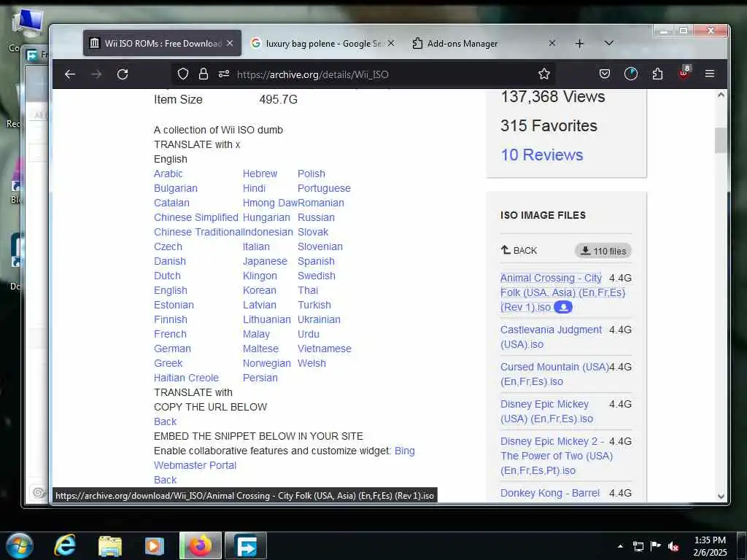Image resolution: width=747 pixels, height=560 pixels.
Task: Launch Internet Explorer from taskbar
Action: 65,545
